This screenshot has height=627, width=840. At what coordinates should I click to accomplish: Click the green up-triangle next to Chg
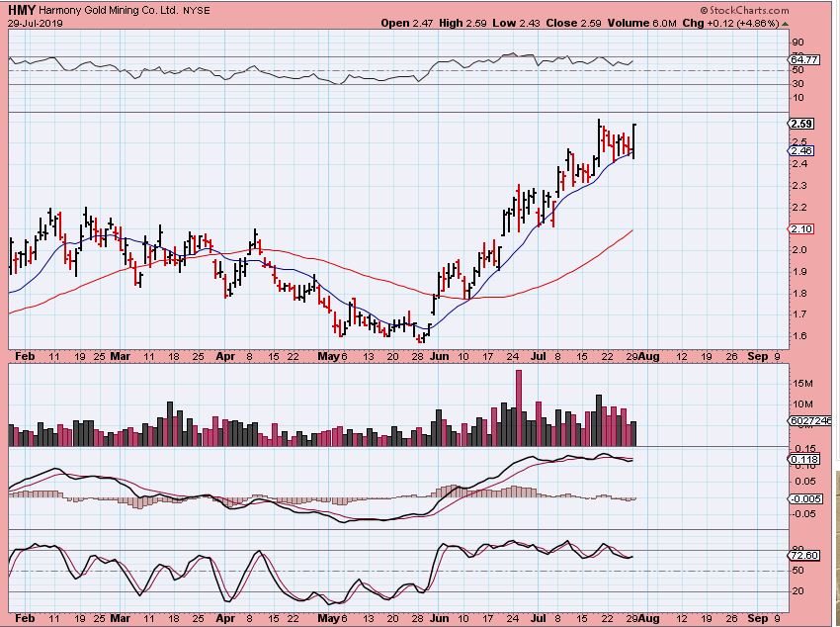(x=785, y=24)
